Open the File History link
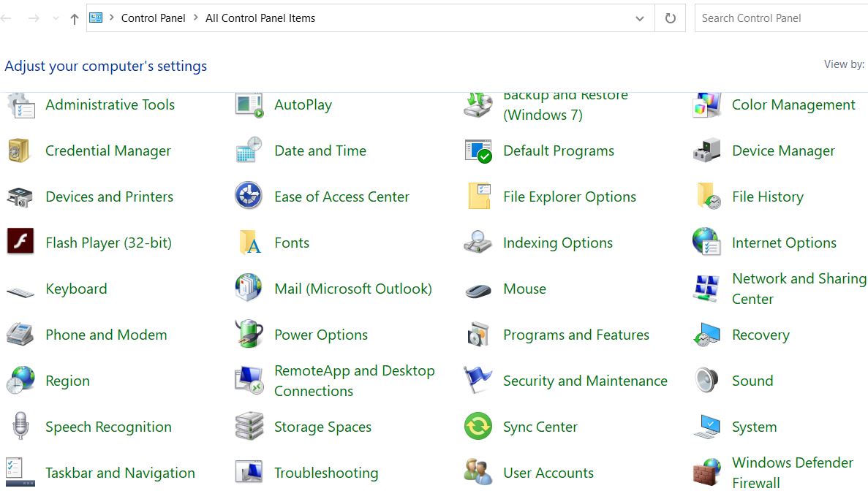 coord(768,197)
